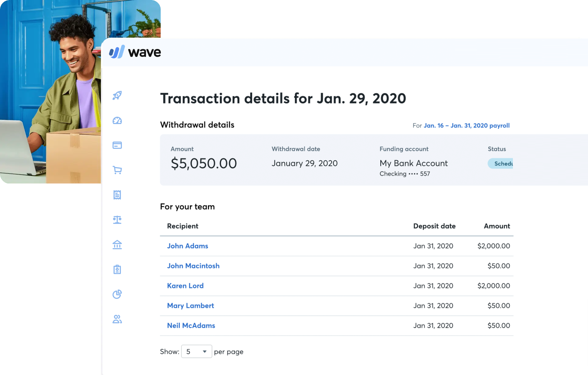This screenshot has width=588, height=375.
Task: Open the per page count dropdown
Action: click(x=196, y=351)
